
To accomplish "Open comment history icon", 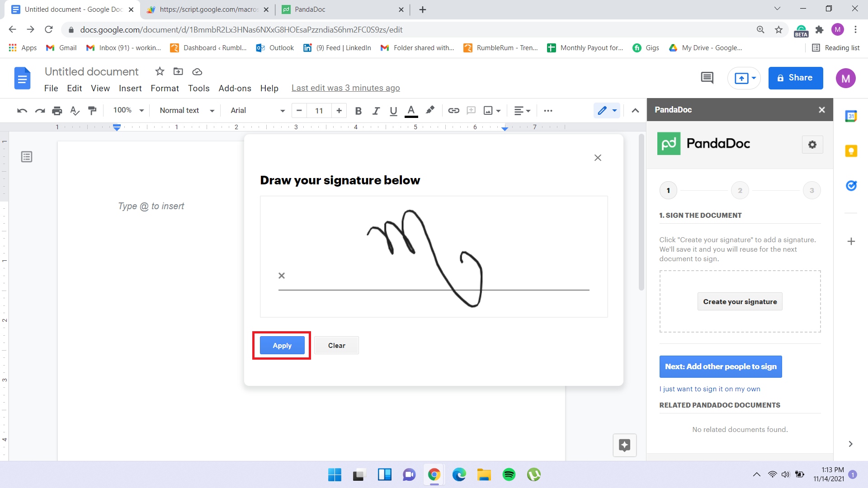I will pyautogui.click(x=707, y=78).
